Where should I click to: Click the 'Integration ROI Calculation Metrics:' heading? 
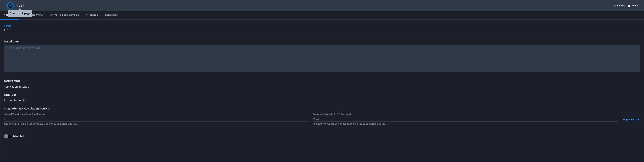(27, 109)
